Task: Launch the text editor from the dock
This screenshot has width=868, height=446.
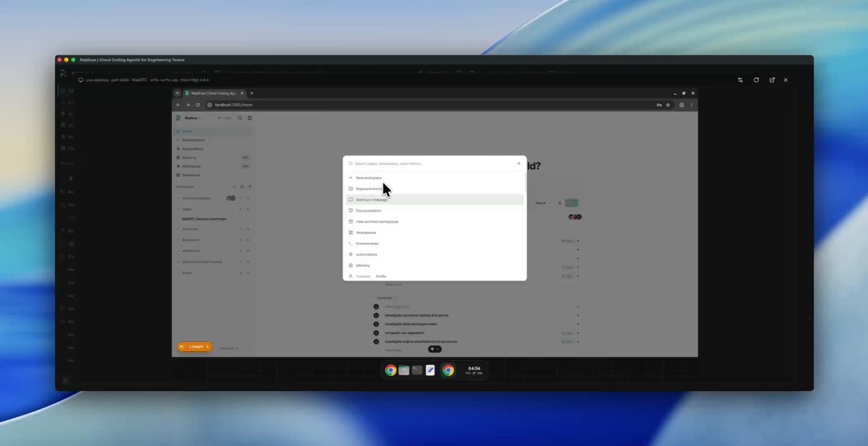Action: 430,370
